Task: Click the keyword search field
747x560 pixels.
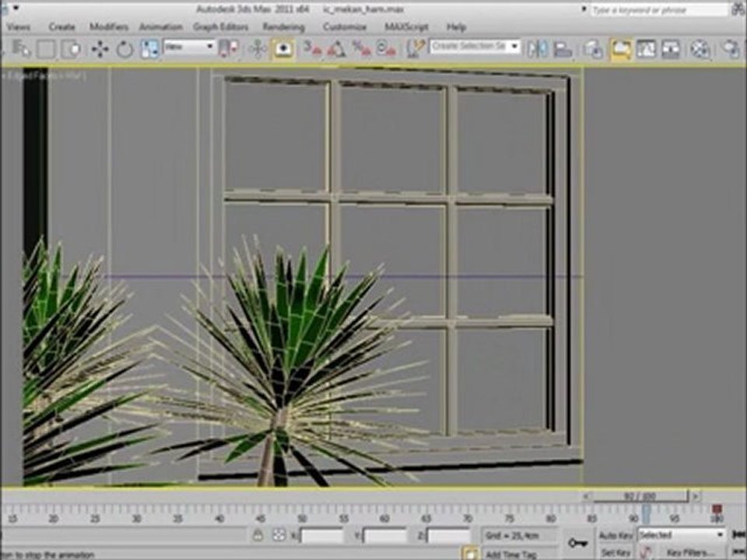Action: [x=660, y=10]
